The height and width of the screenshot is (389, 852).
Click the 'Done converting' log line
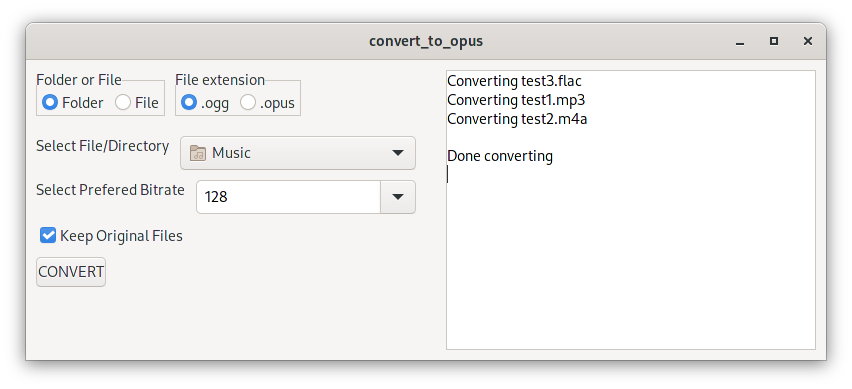point(500,156)
